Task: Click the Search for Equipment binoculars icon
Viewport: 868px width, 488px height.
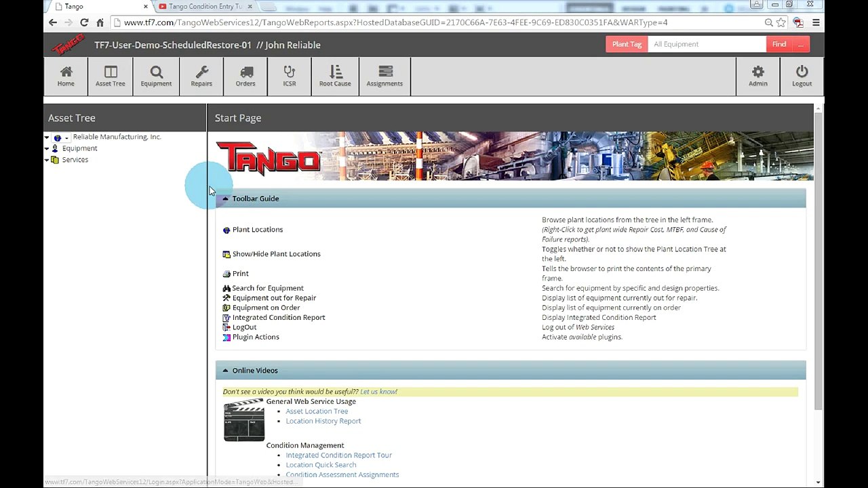Action: coord(226,289)
